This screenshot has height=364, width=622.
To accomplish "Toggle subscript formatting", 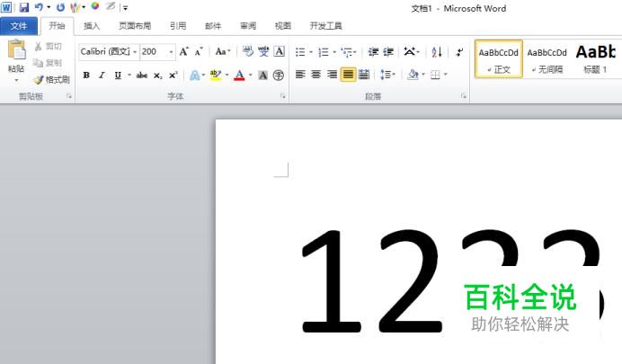I will (x=158, y=75).
